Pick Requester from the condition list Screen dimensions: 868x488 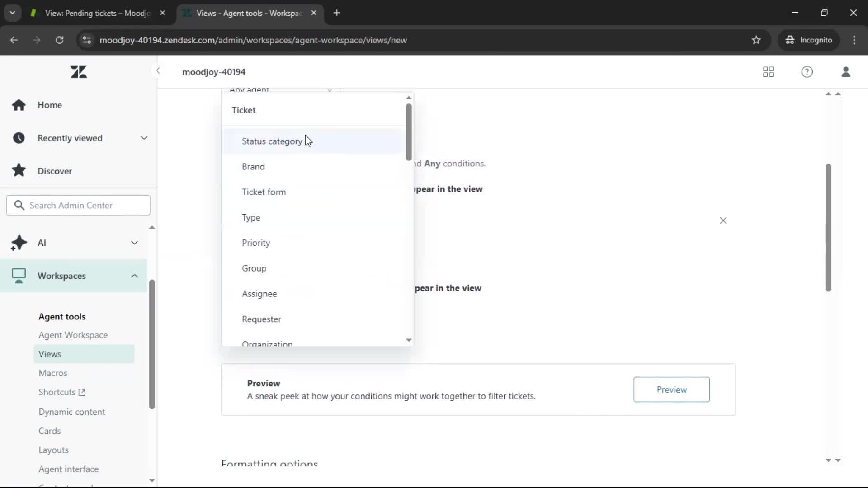pos(312,319)
